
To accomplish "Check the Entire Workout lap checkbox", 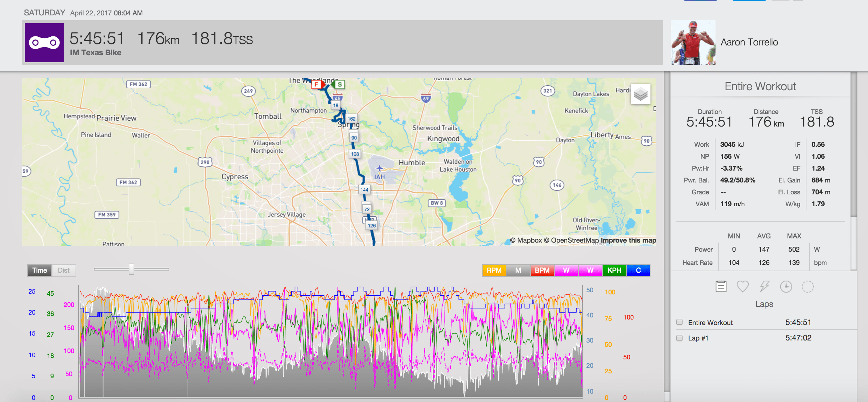I will click(680, 322).
